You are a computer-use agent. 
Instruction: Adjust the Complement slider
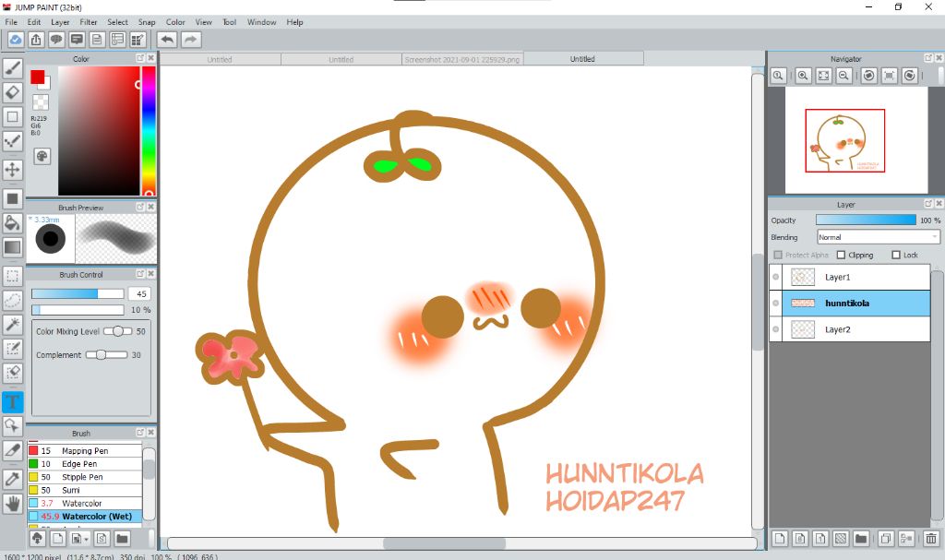(x=106, y=355)
